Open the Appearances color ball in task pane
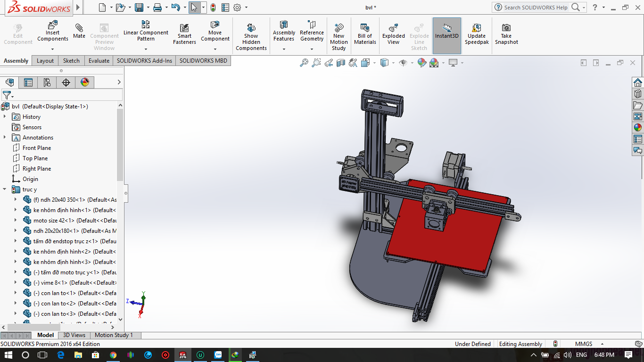 638,127
